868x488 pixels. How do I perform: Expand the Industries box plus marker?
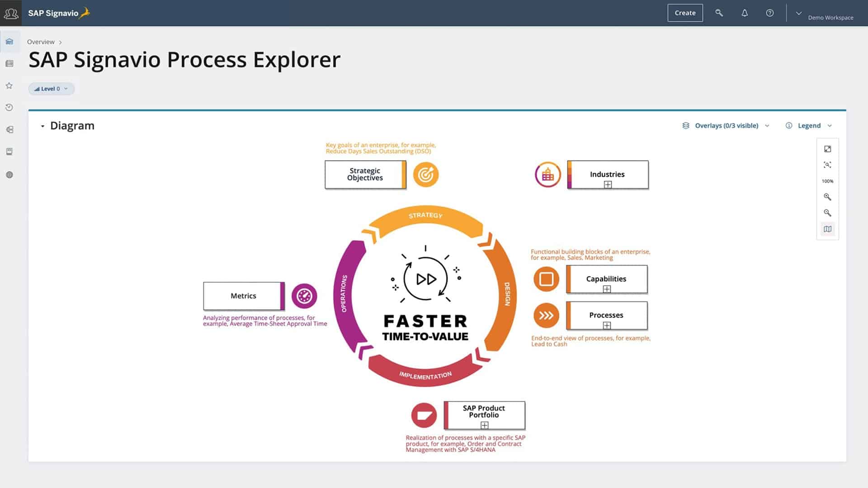608,184
